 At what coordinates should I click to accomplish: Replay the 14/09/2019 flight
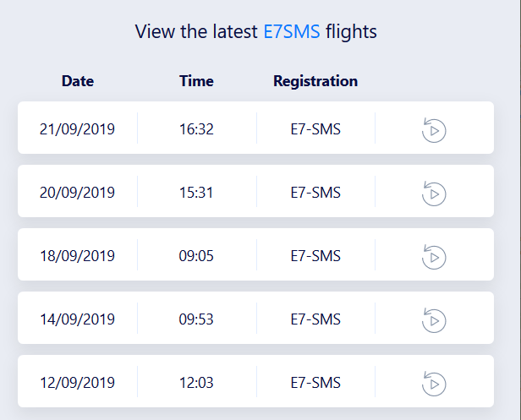coord(434,319)
